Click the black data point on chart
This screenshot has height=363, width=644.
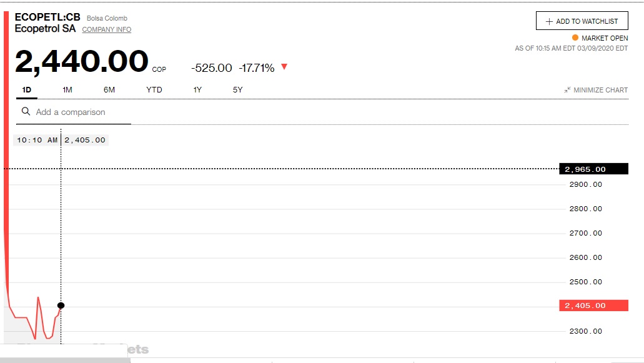[61, 306]
